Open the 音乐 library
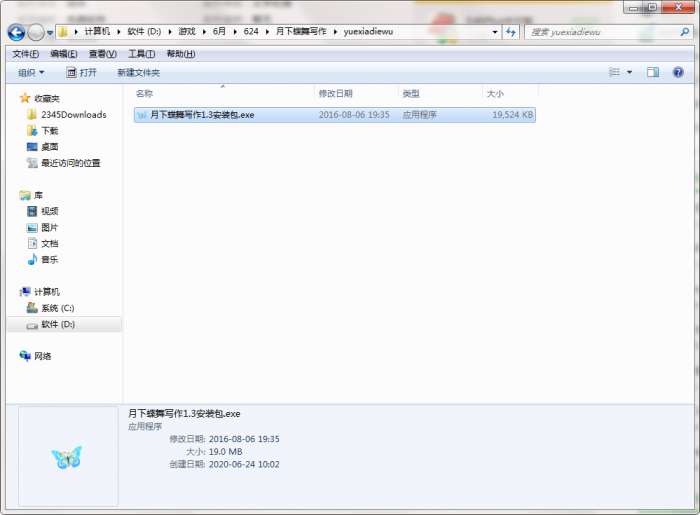 [x=50, y=260]
